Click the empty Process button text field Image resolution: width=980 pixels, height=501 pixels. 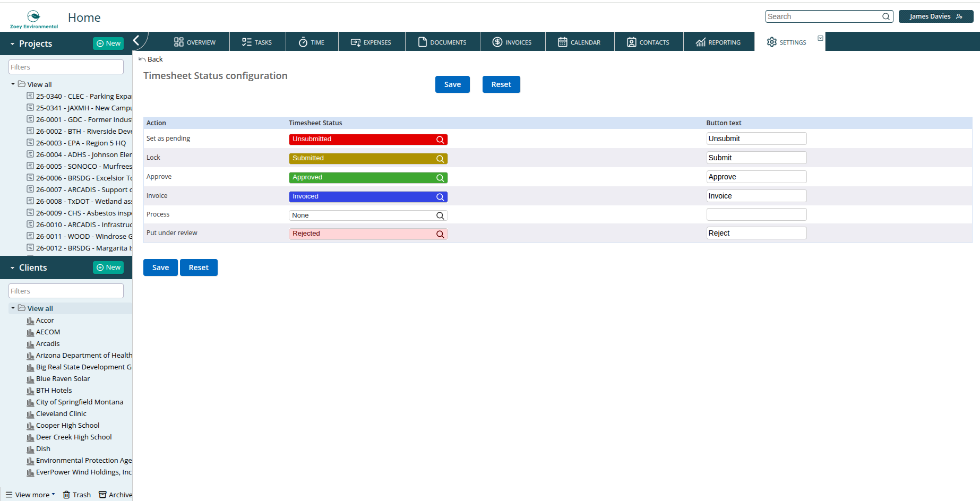pyautogui.click(x=757, y=214)
